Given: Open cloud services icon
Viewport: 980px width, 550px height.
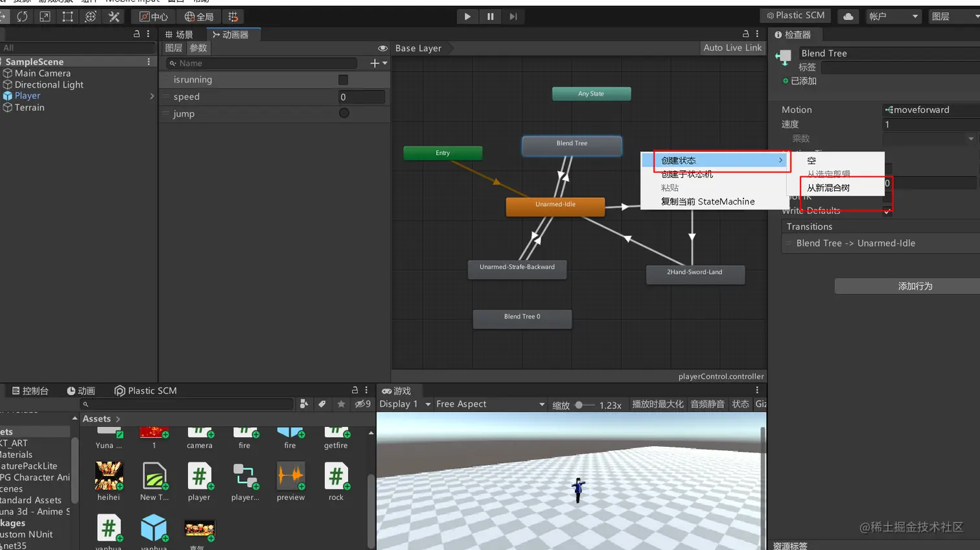Looking at the screenshot, I should click(848, 16).
